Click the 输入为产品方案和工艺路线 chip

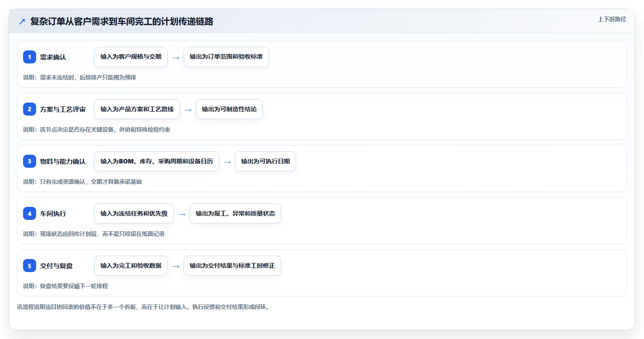[137, 109]
